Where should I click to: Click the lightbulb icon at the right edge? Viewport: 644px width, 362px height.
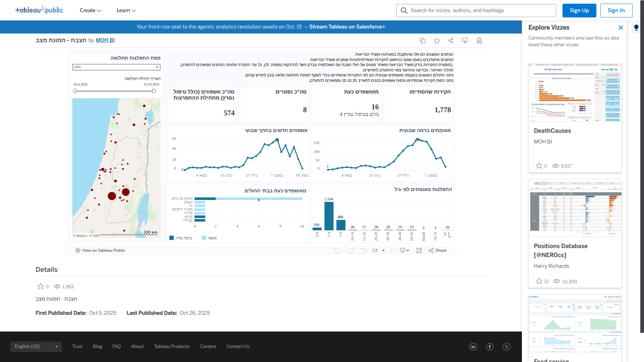[636, 28]
